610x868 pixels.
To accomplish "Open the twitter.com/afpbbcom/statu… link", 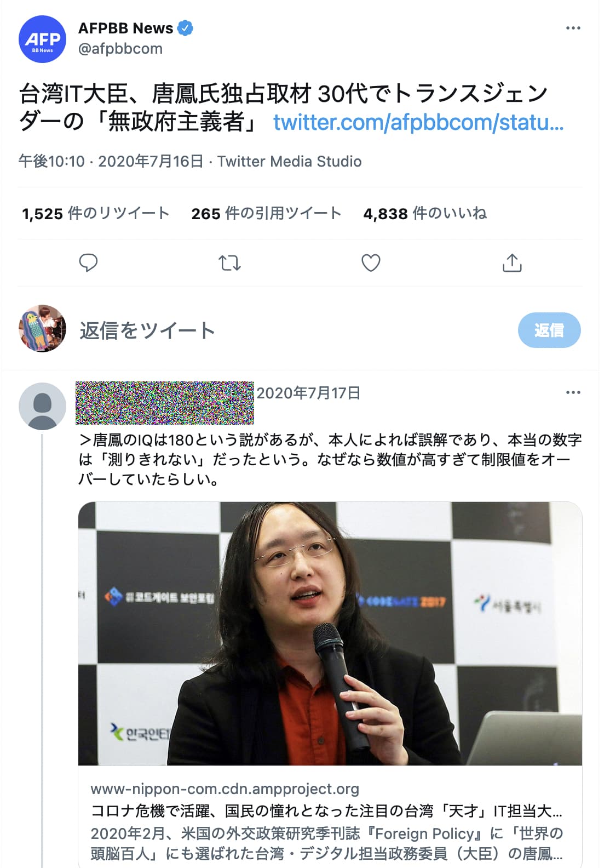I will point(418,122).
